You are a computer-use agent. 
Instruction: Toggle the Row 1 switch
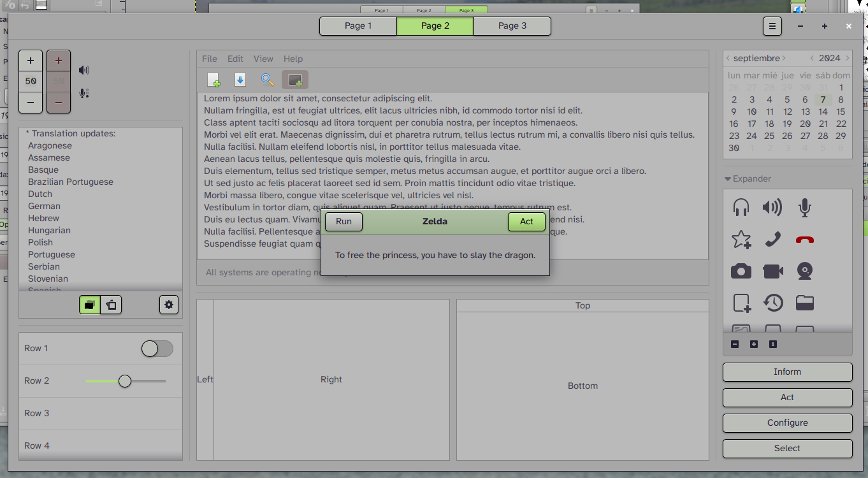point(157,349)
